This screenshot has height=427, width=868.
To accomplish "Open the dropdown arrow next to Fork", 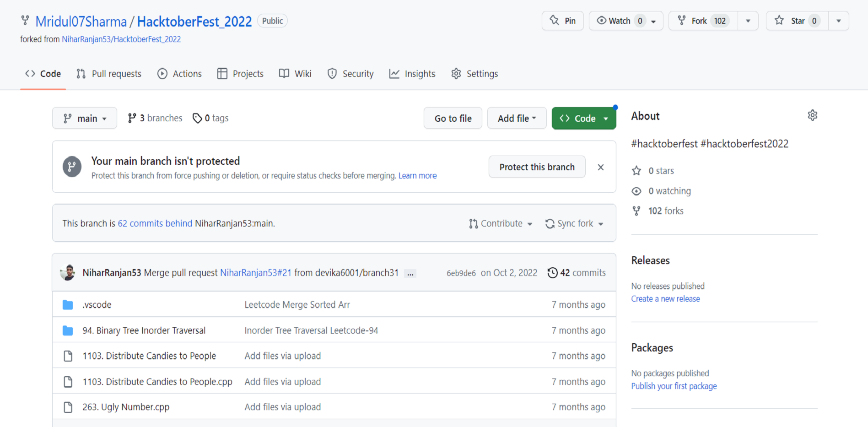I will pos(748,21).
